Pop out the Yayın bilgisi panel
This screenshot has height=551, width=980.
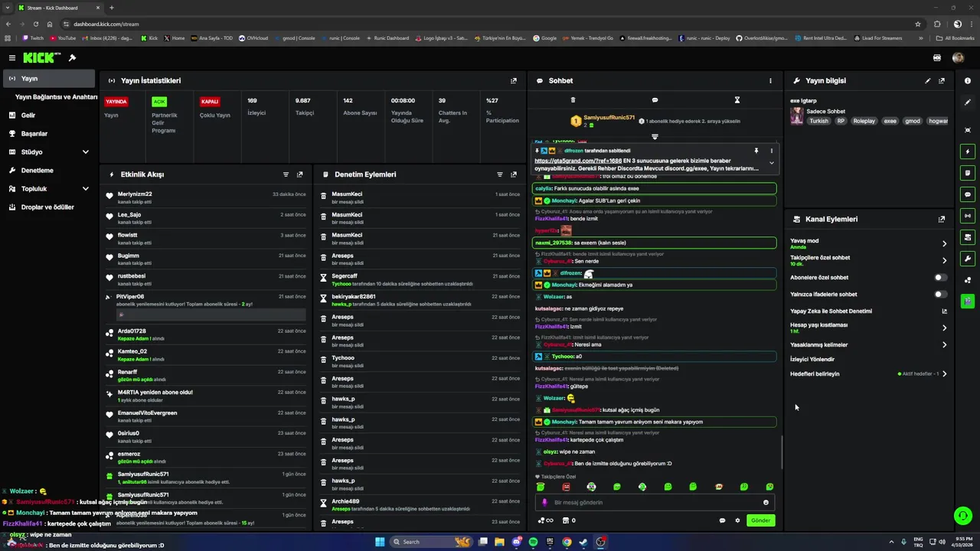[942, 80]
